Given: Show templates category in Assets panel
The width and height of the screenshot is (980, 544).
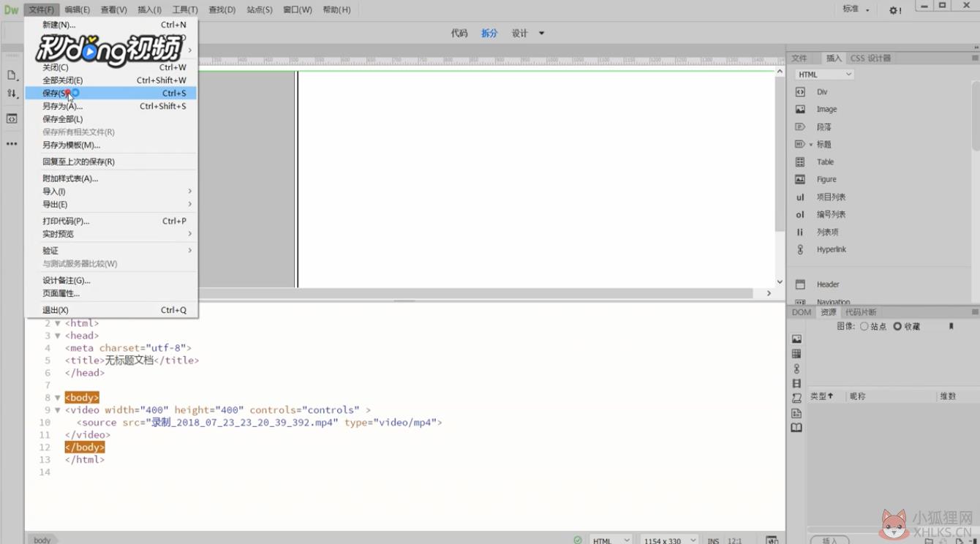Looking at the screenshot, I should tap(796, 413).
